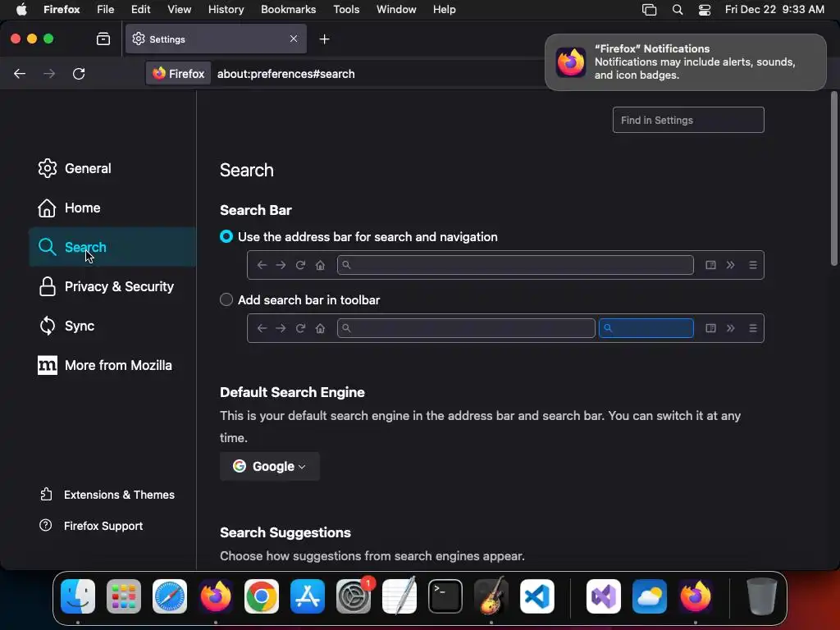Click the Search Suggestions heading
The height and width of the screenshot is (630, 840).
coord(285,532)
